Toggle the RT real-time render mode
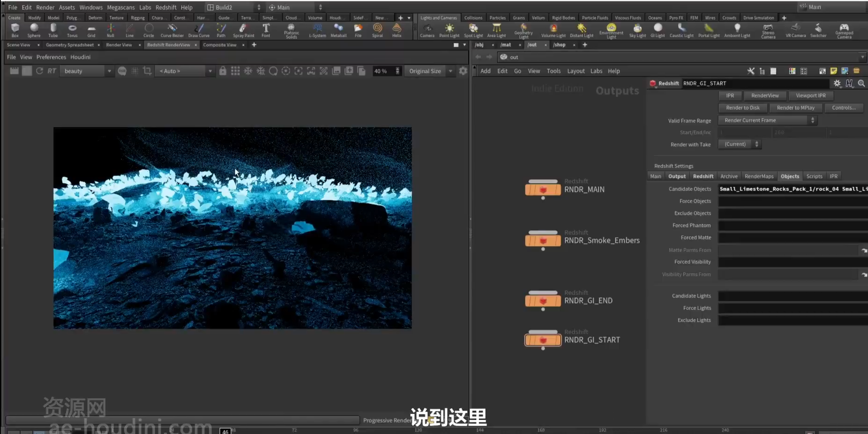 click(x=52, y=71)
